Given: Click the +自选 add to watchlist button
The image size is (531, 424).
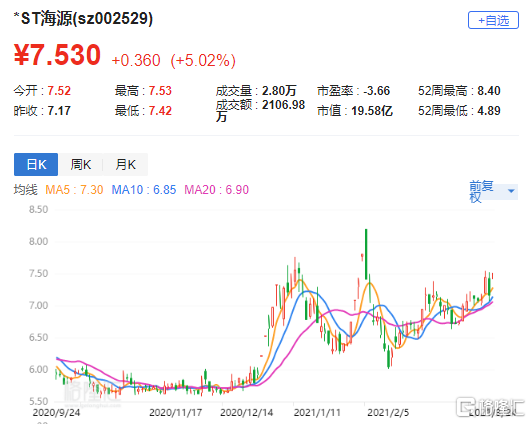Looking at the screenshot, I should pyautogui.click(x=493, y=20).
